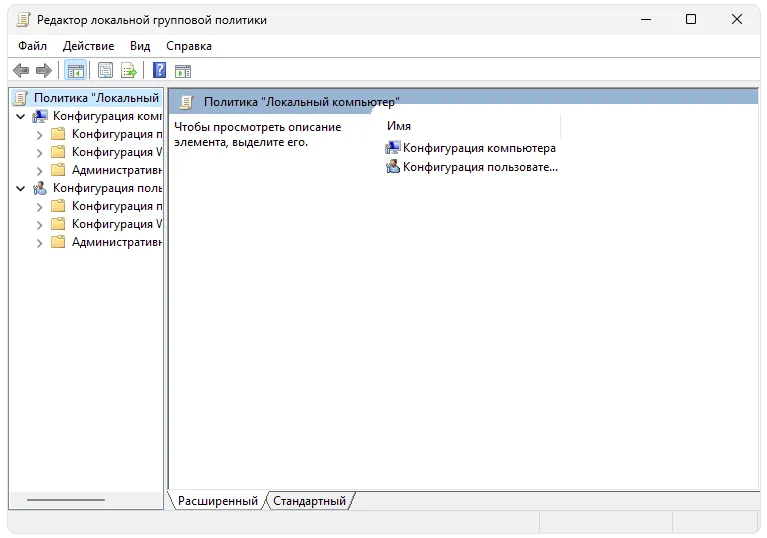The image size is (767, 538).
Task: Select Конфигурация п label under user configuration
Action: (x=117, y=206)
